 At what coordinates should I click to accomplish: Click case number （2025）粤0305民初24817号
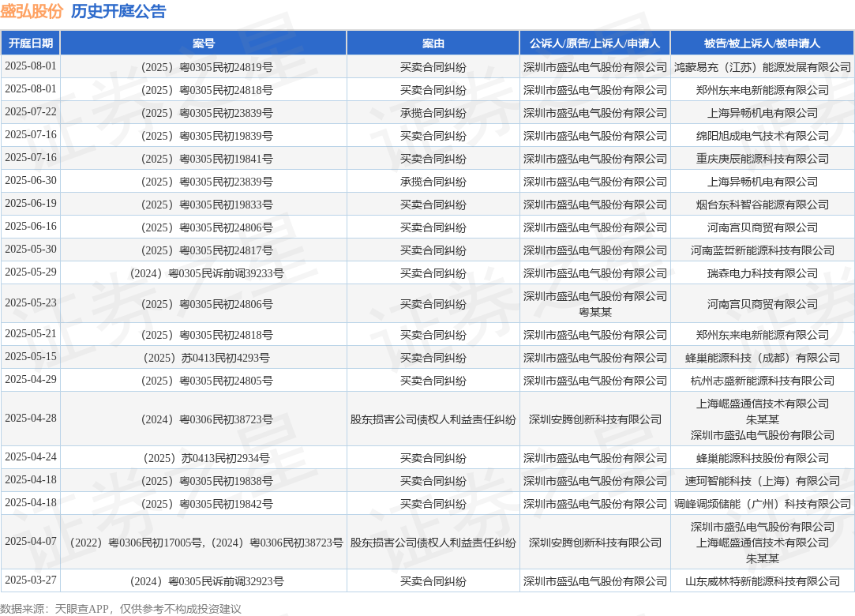(207, 250)
